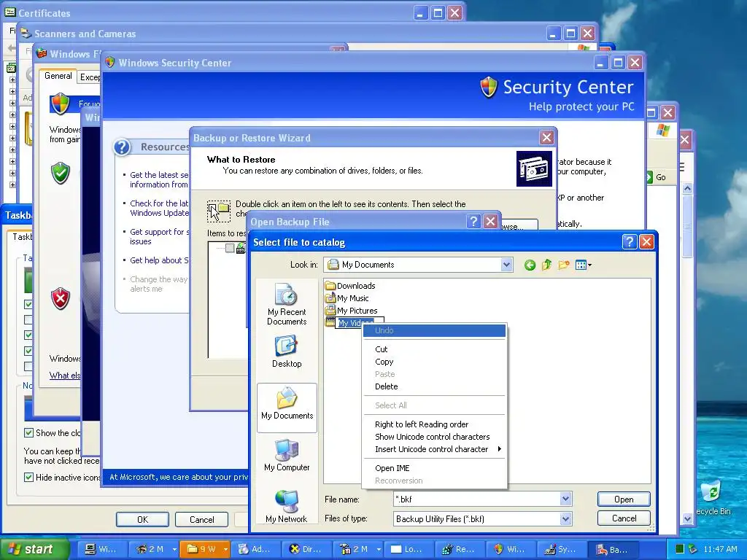Switch to General tab in Windows Firewall
Screen dimensions: 747x560
pos(58,76)
